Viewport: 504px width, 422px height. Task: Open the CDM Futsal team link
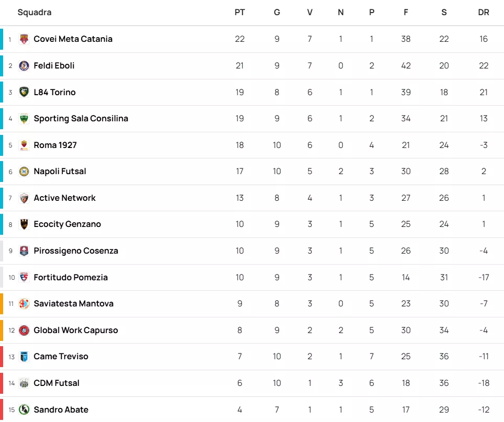(x=57, y=383)
